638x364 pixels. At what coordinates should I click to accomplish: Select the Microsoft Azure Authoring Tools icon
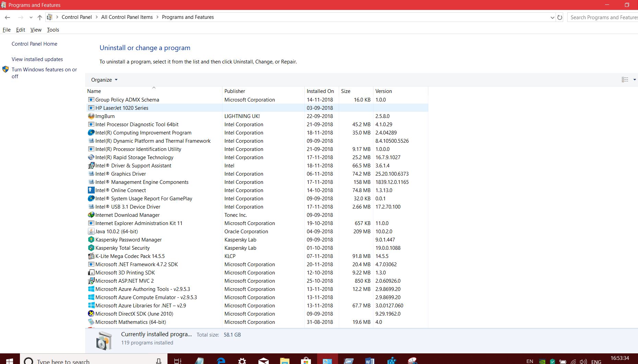point(91,289)
